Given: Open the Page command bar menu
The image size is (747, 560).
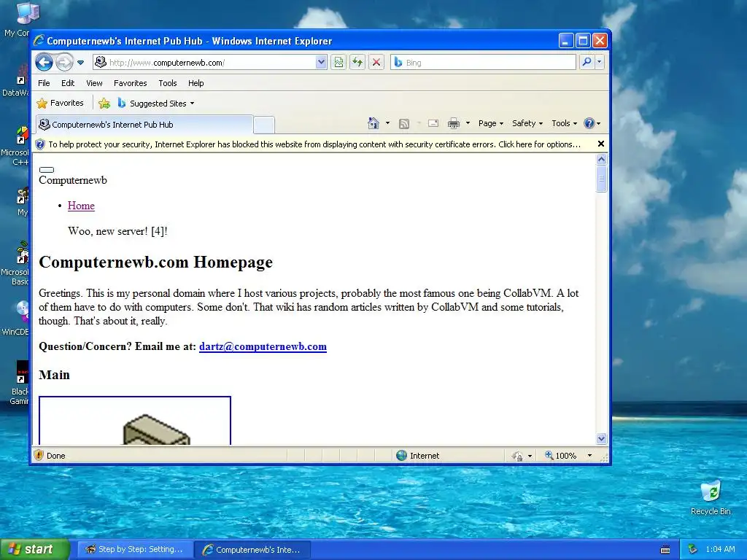Looking at the screenshot, I should click(491, 123).
